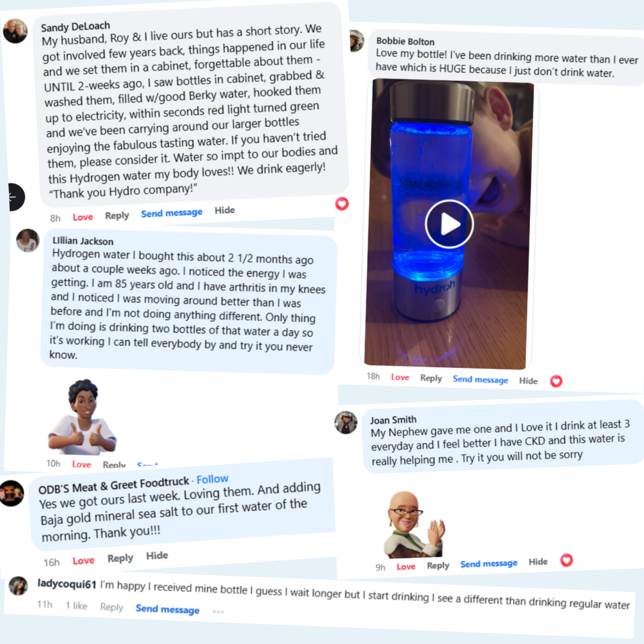644x644 pixels.
Task: Open ladycoqui61's profile avatar
Action: click(19, 585)
